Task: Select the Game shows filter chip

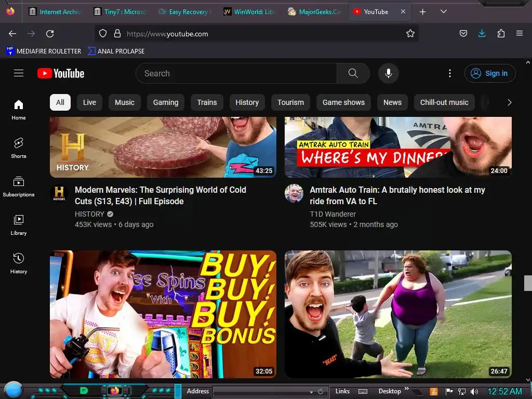Action: 343,102
